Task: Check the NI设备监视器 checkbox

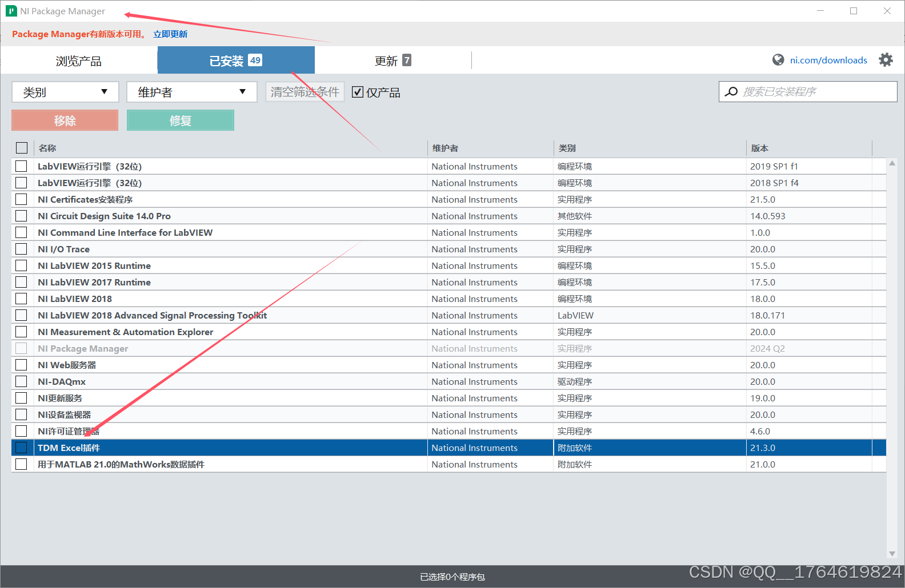Action: (x=21, y=414)
